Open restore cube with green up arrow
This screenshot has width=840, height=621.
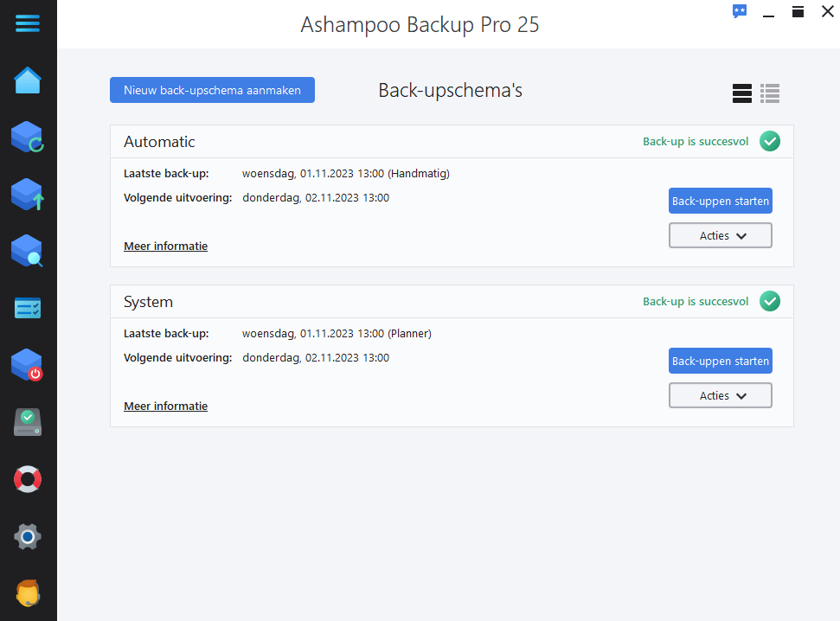pos(28,195)
